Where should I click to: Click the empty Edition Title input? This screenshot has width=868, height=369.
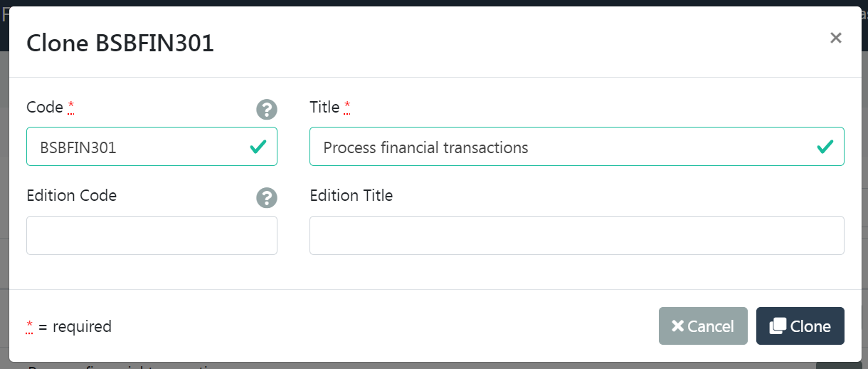576,235
